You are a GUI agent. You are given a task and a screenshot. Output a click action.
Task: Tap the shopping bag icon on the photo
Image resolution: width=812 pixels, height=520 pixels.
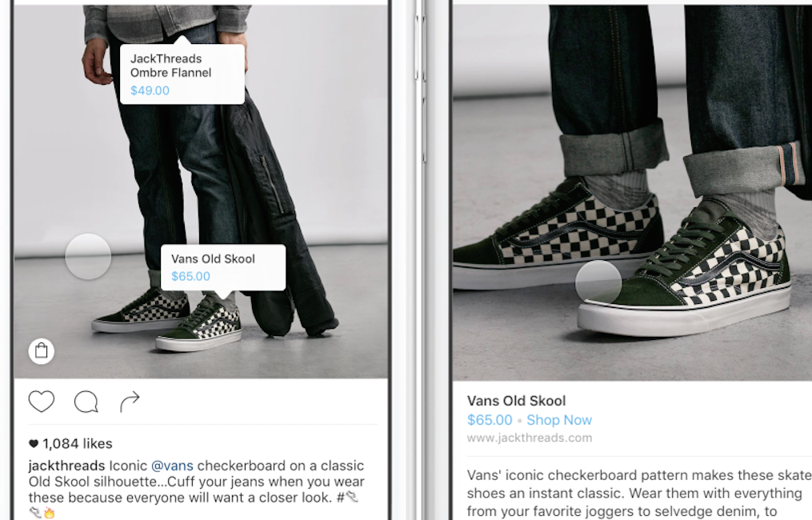pos(42,351)
